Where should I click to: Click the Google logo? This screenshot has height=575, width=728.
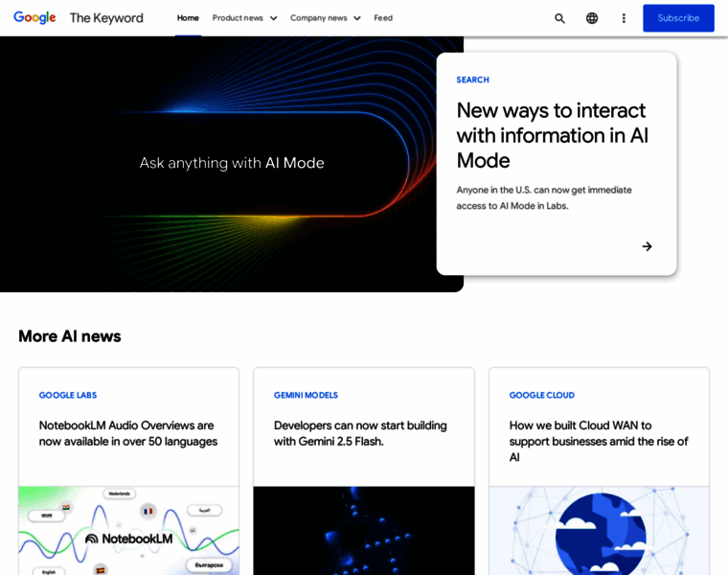(x=34, y=17)
